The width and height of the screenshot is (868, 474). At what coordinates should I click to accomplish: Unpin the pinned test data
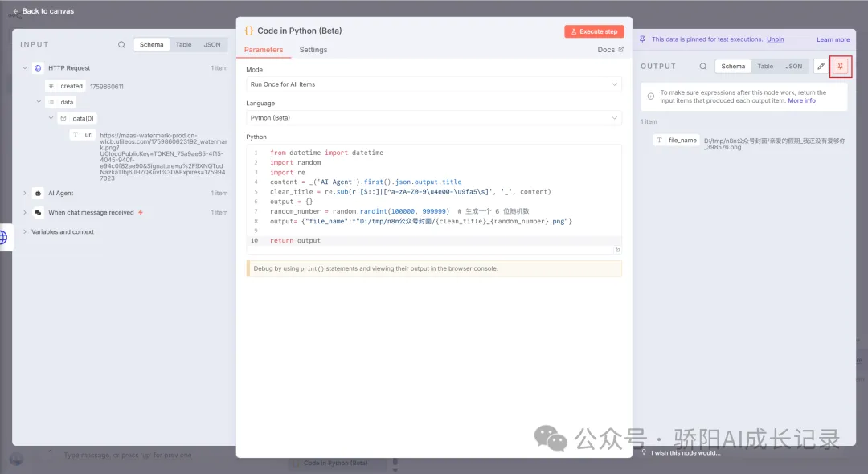click(x=775, y=39)
